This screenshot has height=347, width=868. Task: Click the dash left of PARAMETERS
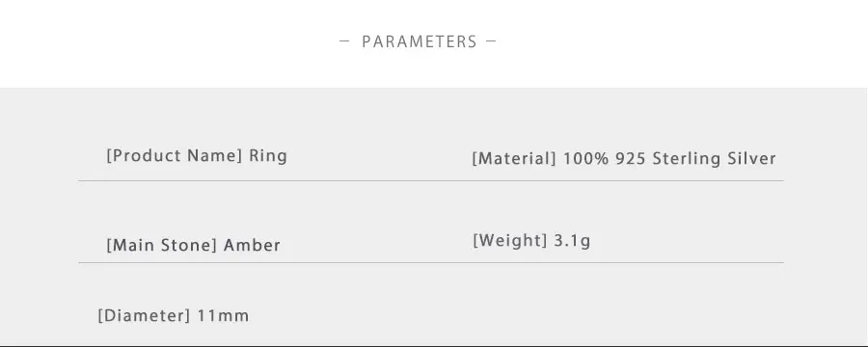point(343,40)
